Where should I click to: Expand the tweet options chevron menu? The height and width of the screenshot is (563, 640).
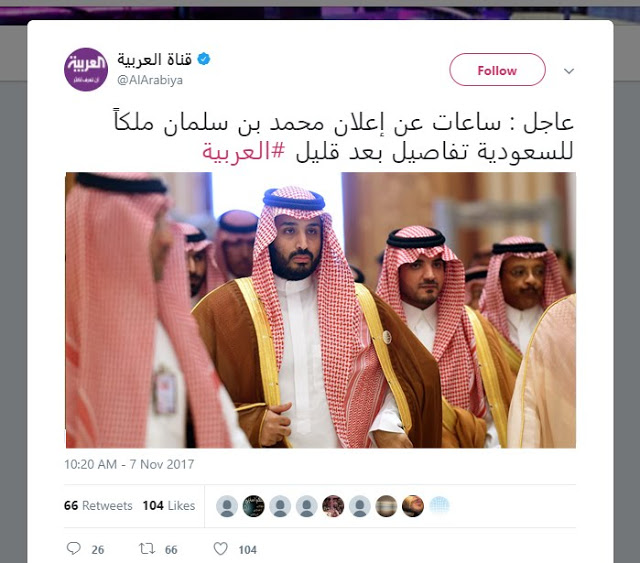(569, 71)
